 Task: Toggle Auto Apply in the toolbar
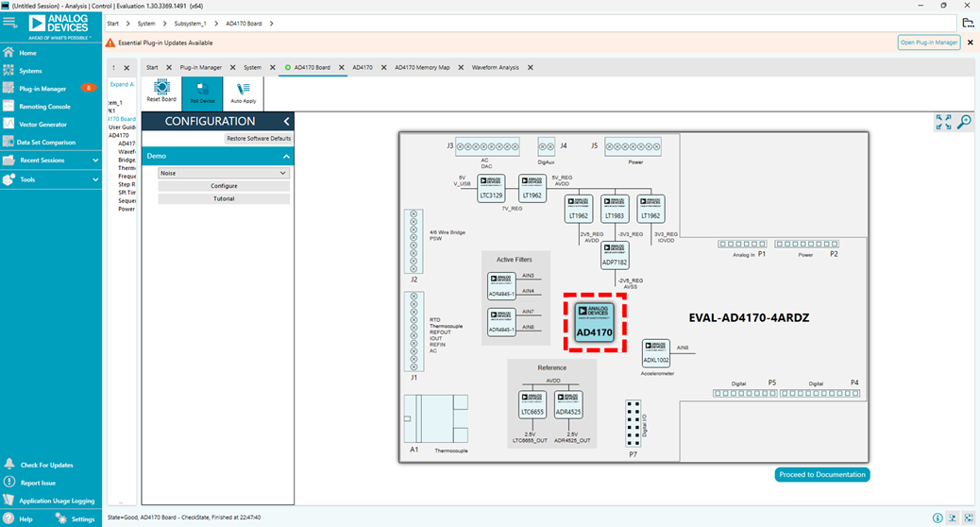tap(243, 92)
